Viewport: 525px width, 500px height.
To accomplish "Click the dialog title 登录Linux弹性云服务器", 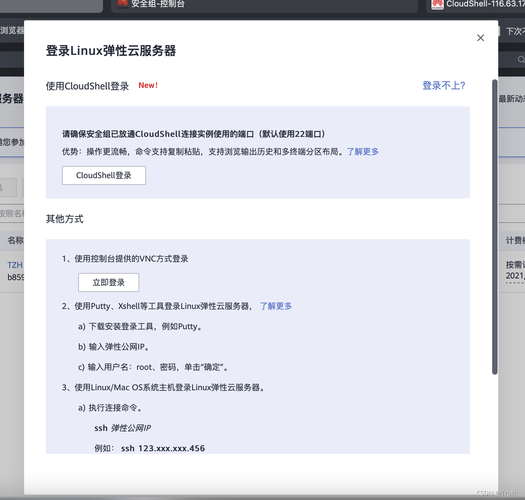I will [x=111, y=51].
